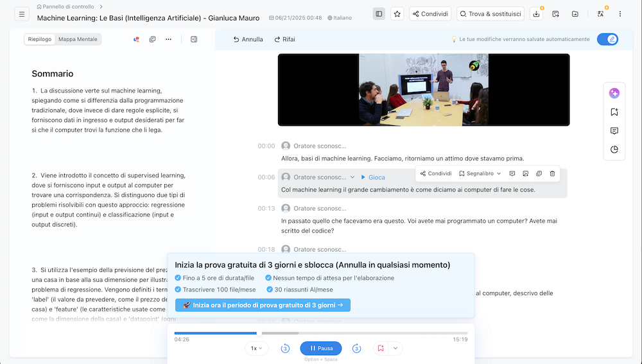Image resolution: width=642 pixels, height=364 pixels.
Task: Click the move to folder icon
Action: pyautogui.click(x=575, y=14)
